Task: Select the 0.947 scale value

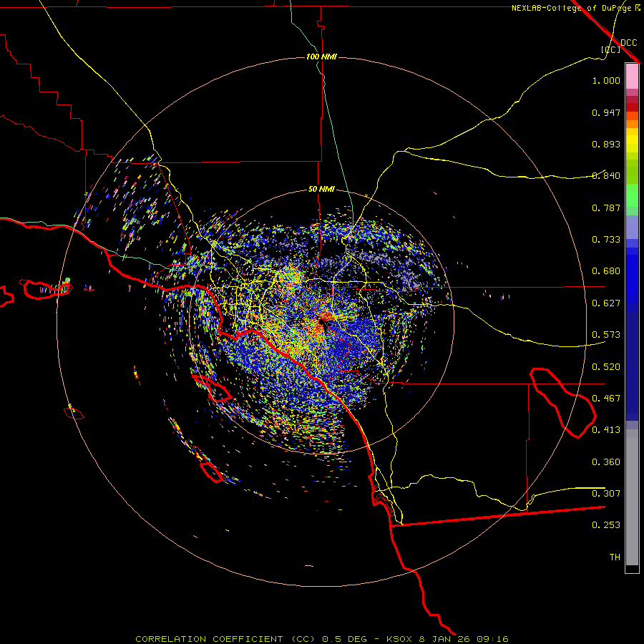Action: (x=606, y=112)
